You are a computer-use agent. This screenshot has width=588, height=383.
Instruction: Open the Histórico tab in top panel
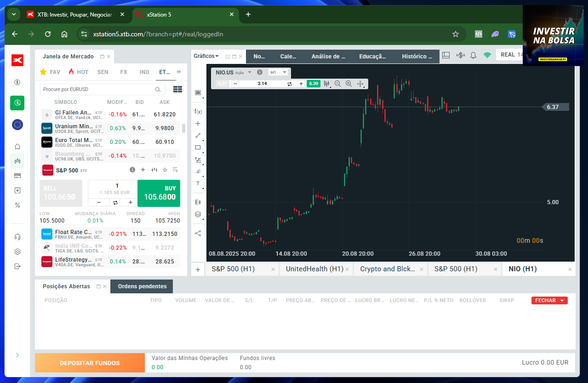point(417,57)
